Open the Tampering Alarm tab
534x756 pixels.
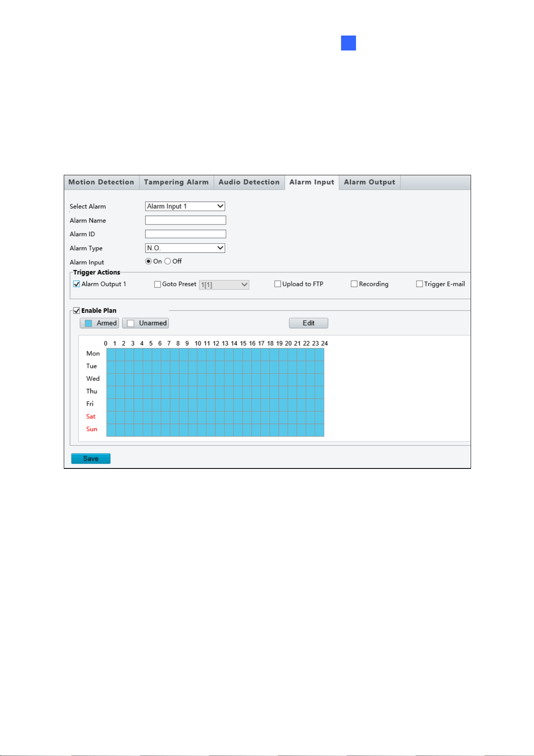click(176, 182)
